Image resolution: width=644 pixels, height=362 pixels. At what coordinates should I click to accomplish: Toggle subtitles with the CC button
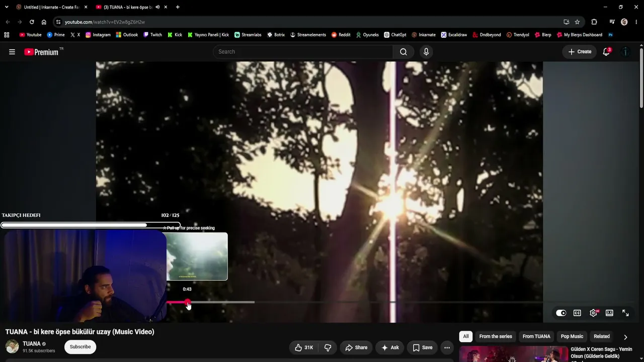tap(577, 313)
